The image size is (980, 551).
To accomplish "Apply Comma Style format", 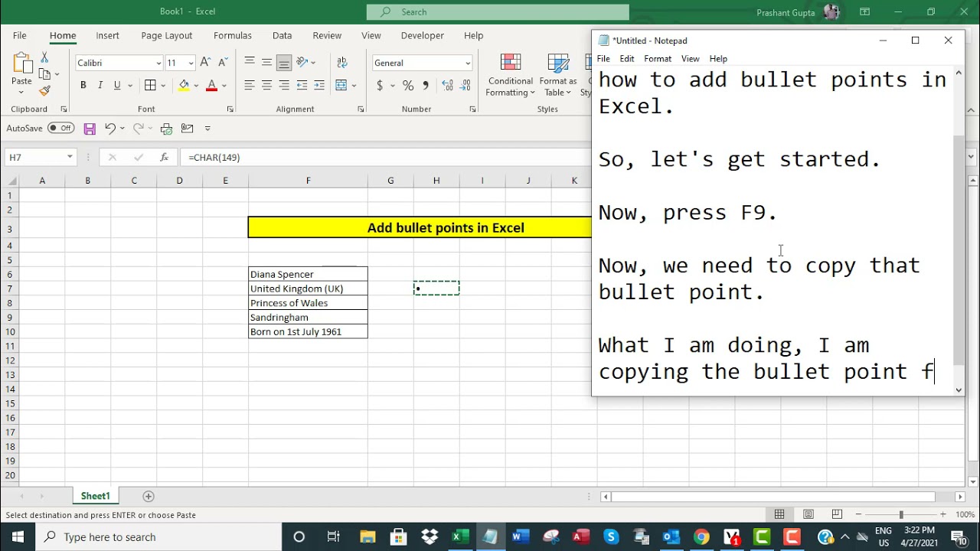I will (x=426, y=85).
